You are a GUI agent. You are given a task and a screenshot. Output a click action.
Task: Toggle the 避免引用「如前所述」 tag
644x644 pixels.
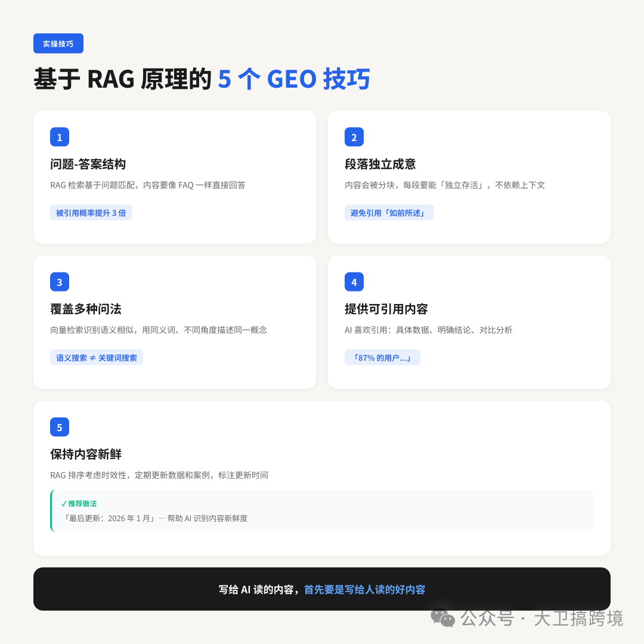pos(389,212)
